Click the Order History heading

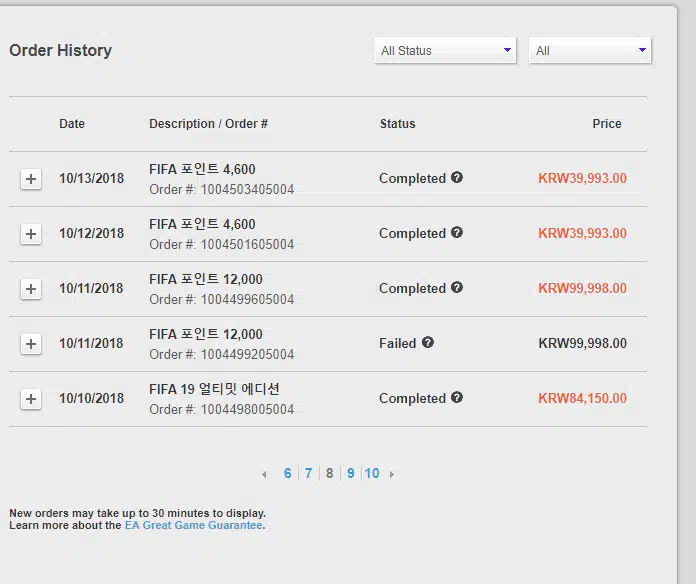pyautogui.click(x=60, y=51)
